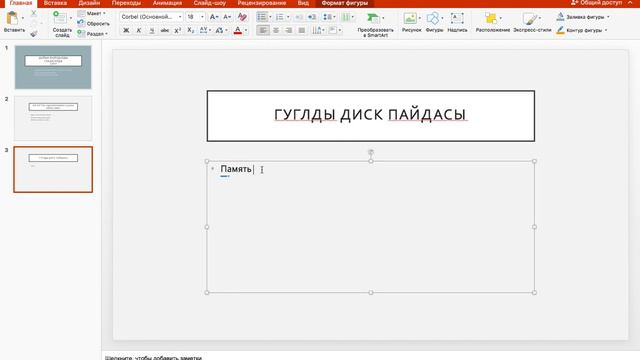Screen dimensions: 640x360
Task: Click the Paste (Вставить) clipboard icon
Action: coord(12,19)
